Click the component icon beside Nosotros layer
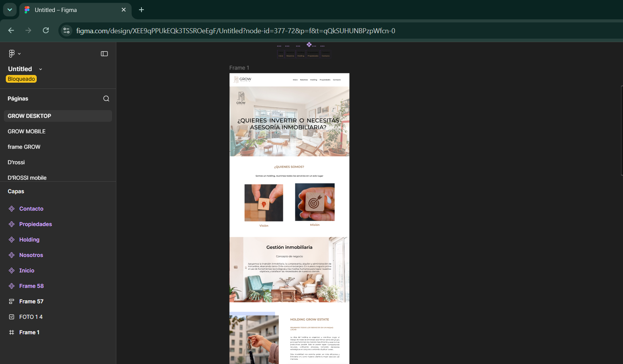Screen dimensions: 623x364 click(12, 255)
